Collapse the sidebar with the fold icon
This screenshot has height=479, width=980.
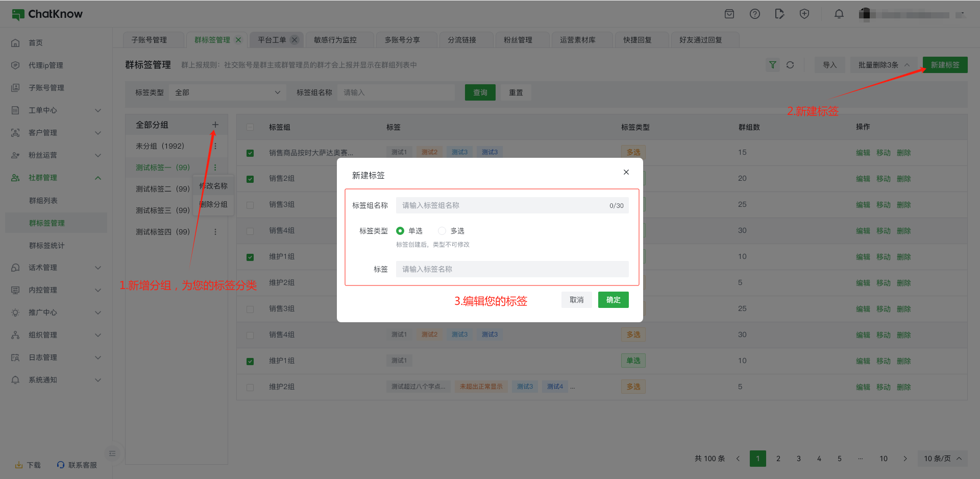pyautogui.click(x=112, y=453)
